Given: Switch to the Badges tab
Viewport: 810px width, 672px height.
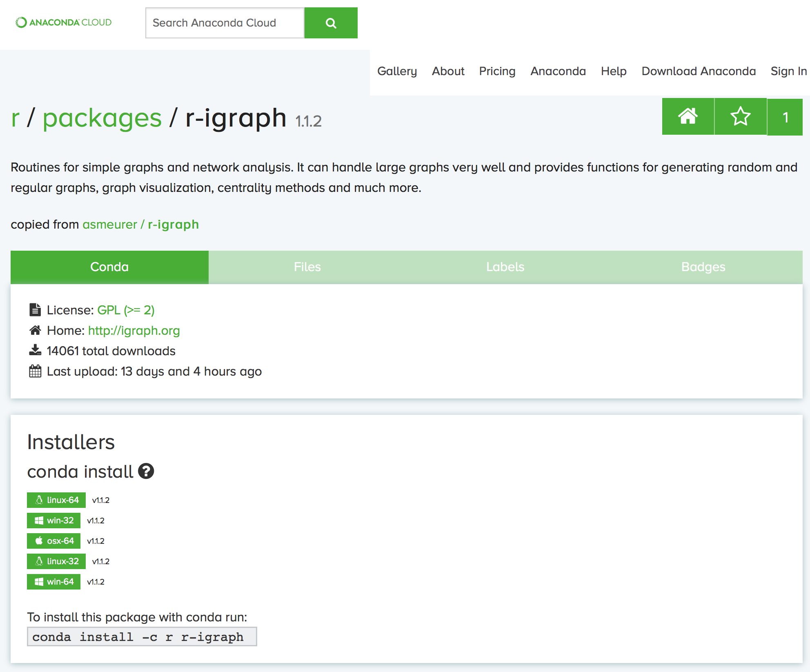Looking at the screenshot, I should (703, 267).
